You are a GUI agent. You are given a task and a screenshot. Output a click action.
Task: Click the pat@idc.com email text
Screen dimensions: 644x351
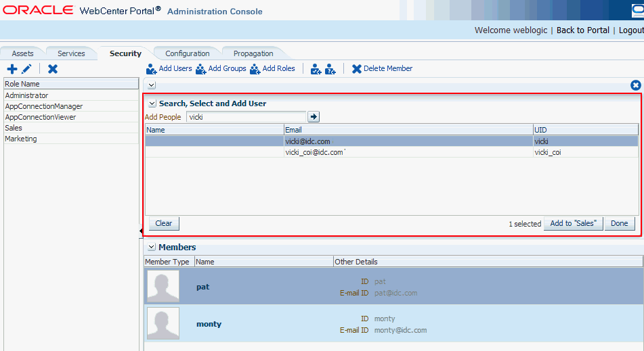click(396, 294)
